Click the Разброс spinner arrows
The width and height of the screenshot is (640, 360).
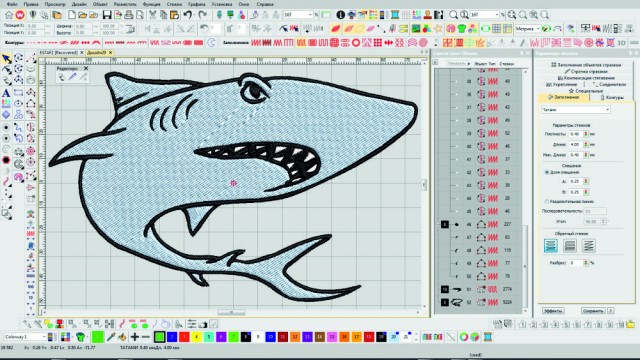586,263
